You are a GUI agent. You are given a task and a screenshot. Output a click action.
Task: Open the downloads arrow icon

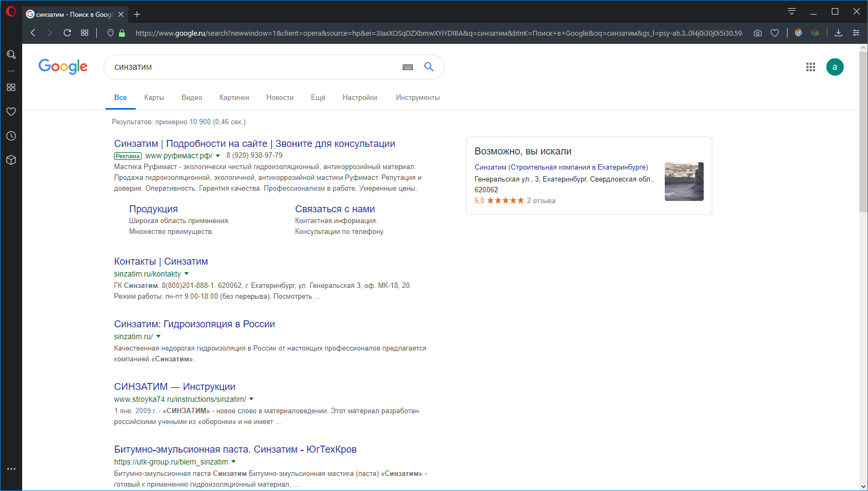(x=838, y=33)
